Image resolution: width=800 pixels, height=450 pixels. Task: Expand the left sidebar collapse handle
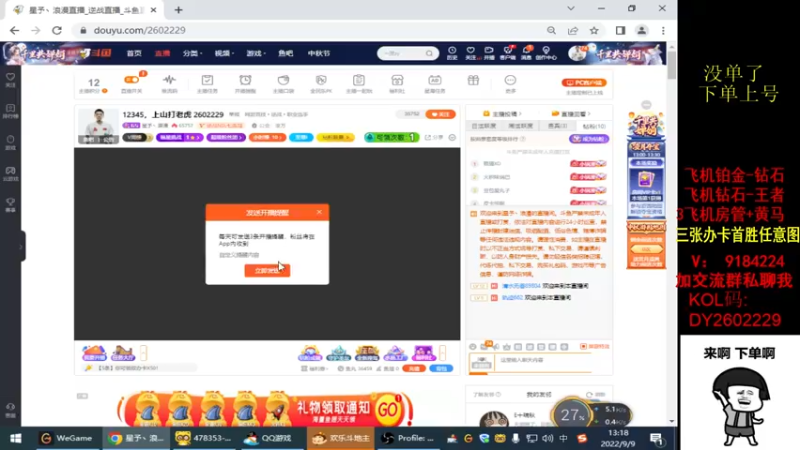[21, 246]
